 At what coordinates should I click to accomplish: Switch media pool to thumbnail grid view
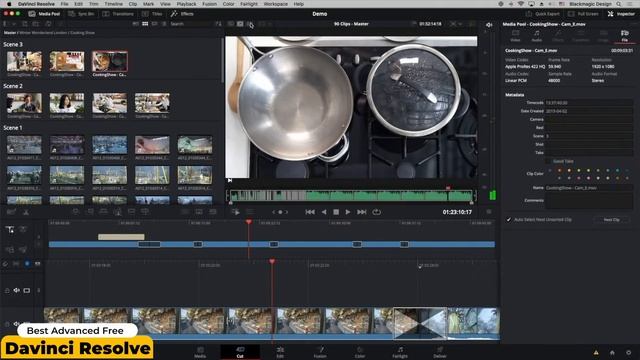[x=145, y=24]
